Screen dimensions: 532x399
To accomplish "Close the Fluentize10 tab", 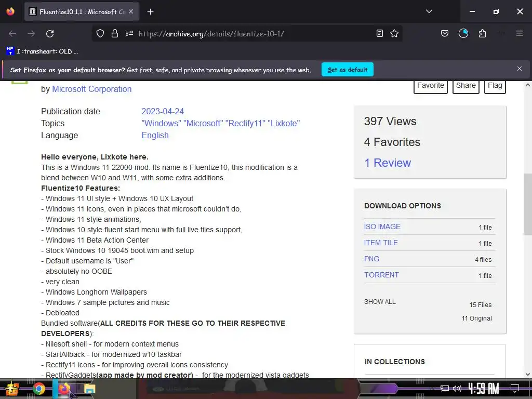I will [x=131, y=11].
